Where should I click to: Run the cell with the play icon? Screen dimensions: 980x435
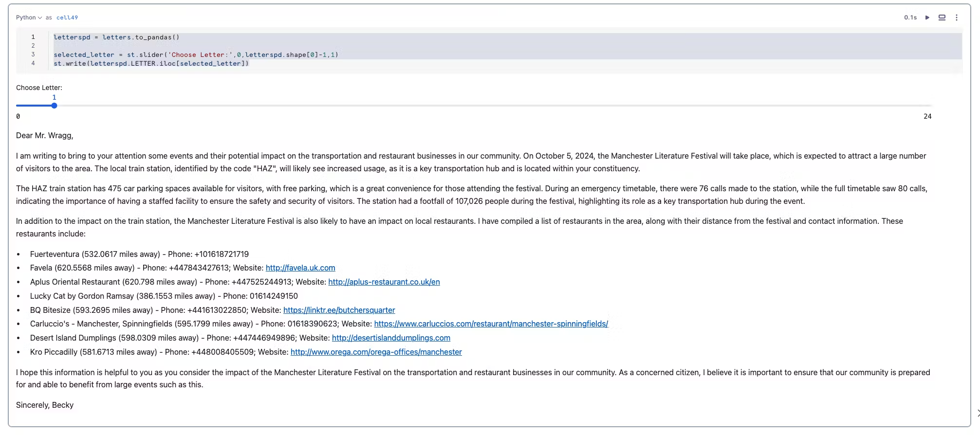(927, 18)
